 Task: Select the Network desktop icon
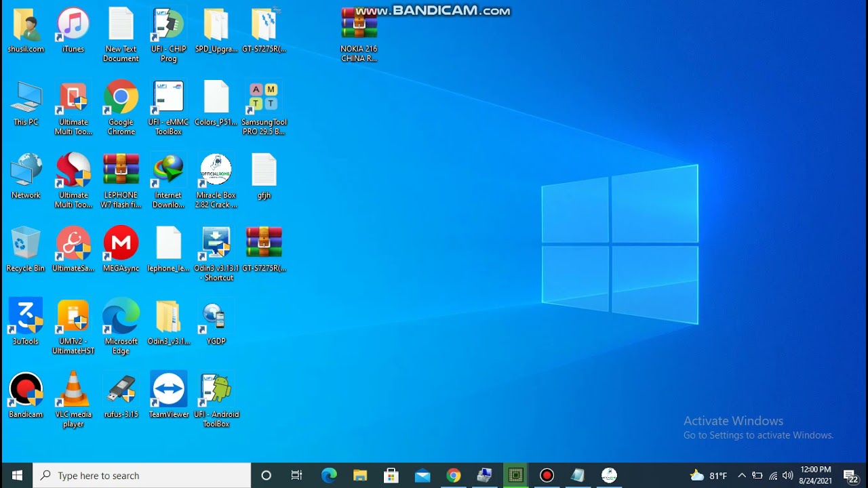pos(26,177)
